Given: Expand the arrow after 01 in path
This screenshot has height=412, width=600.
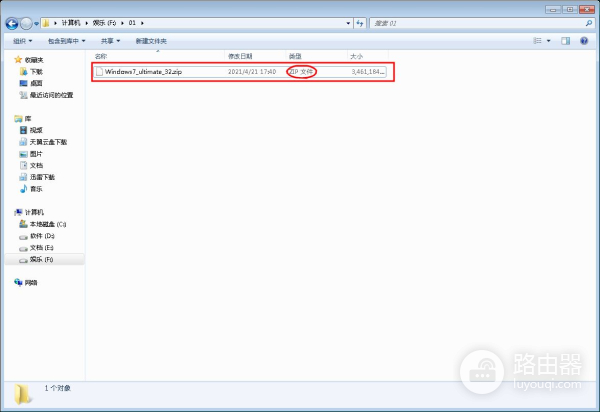Looking at the screenshot, I should pos(142,23).
